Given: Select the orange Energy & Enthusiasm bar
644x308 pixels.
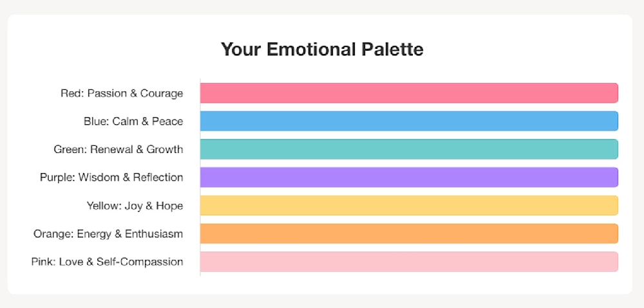Looking at the screenshot, I should coord(409,233).
